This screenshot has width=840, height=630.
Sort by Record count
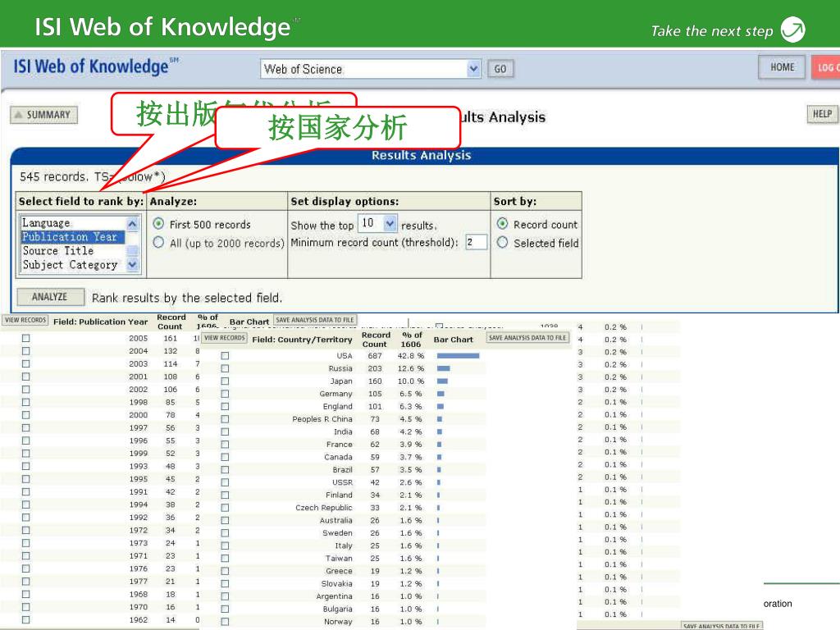click(502, 223)
